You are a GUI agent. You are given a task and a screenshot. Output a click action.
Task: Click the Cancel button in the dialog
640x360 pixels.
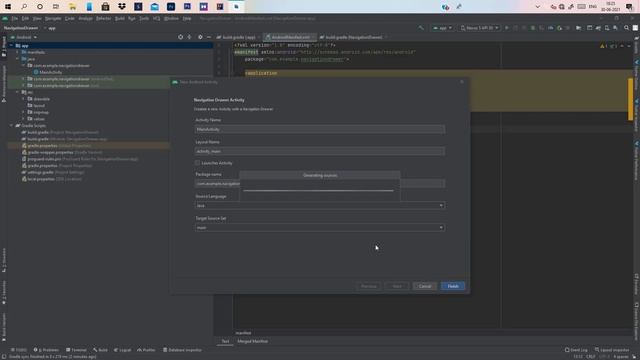[x=424, y=286]
